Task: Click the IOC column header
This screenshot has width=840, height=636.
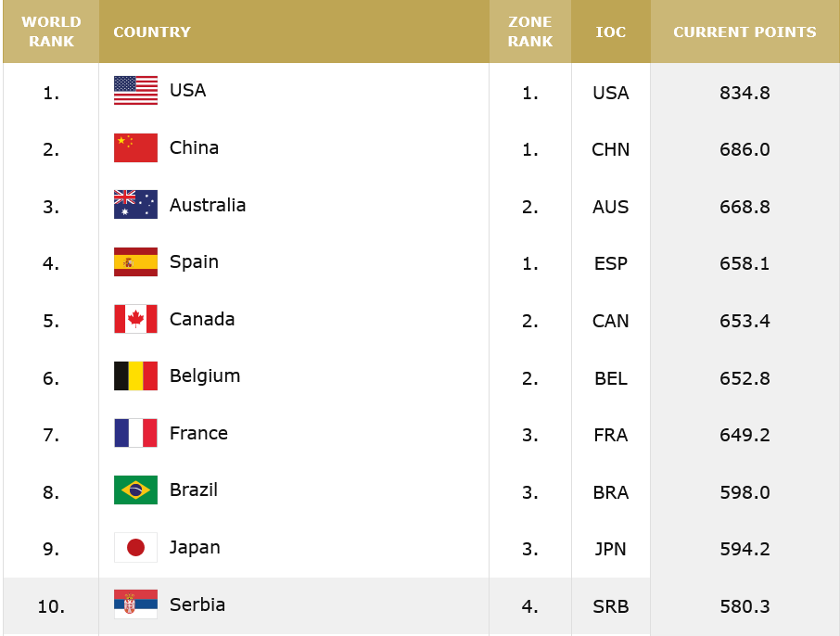Action: [x=611, y=32]
